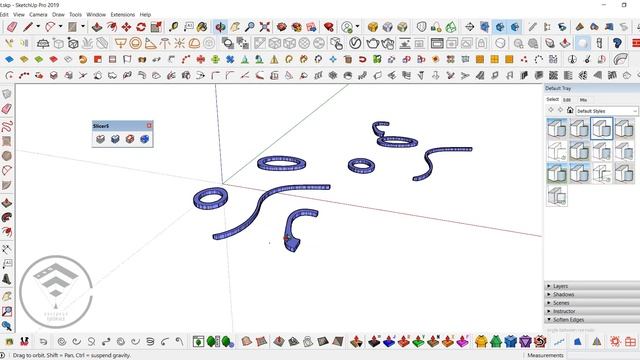Open the Camera menu

pos(38,14)
